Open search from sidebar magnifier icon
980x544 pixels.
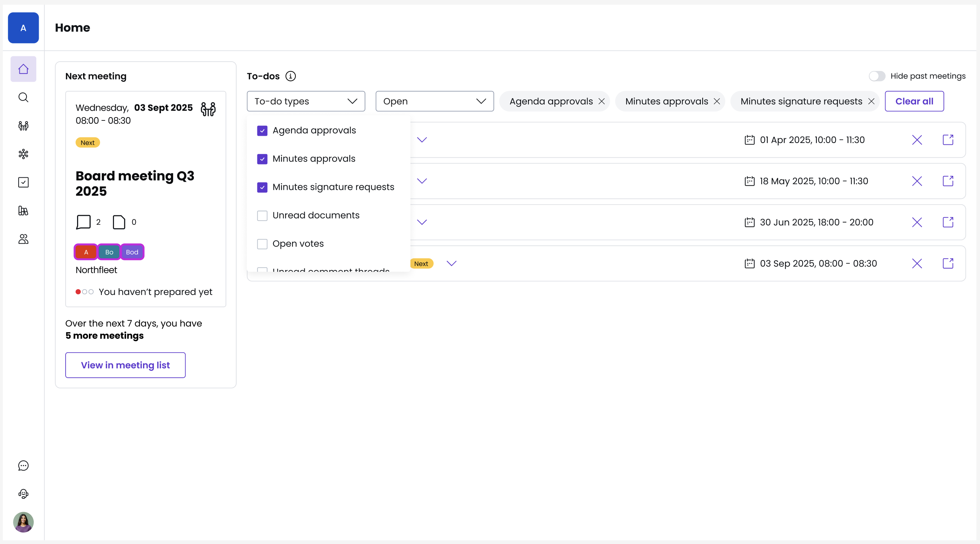pos(23,97)
